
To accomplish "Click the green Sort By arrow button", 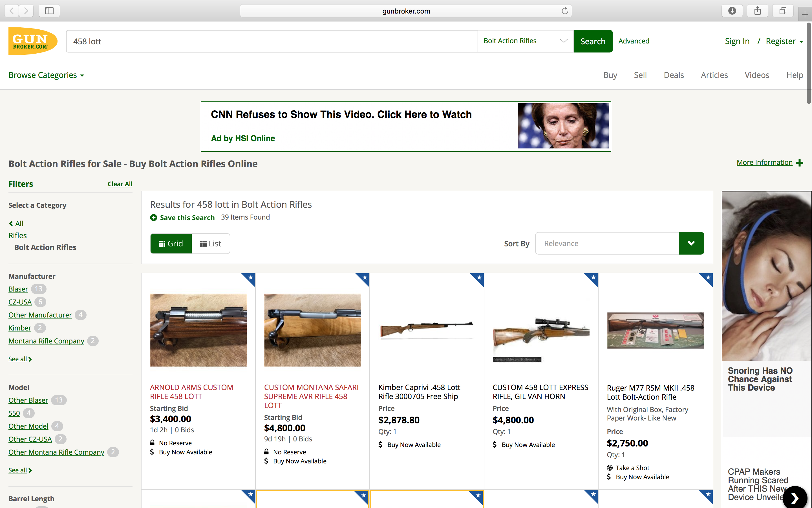I will [x=691, y=243].
